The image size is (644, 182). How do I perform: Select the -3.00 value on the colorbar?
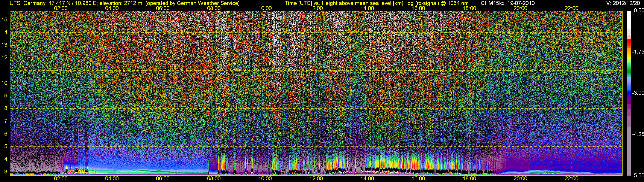[x=638, y=93]
